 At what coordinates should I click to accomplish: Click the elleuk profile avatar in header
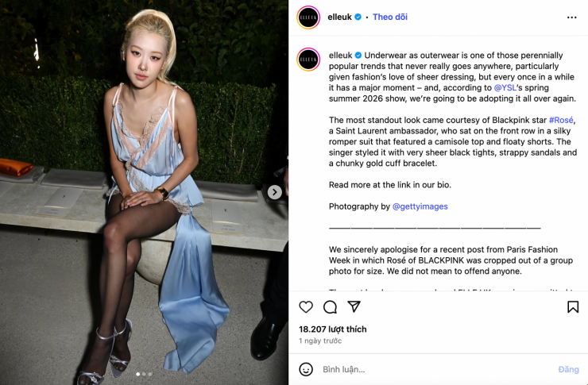click(x=308, y=17)
